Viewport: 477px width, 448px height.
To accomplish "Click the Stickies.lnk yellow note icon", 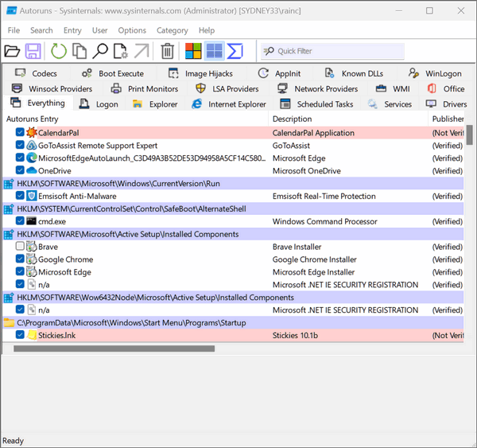I will (31, 335).
